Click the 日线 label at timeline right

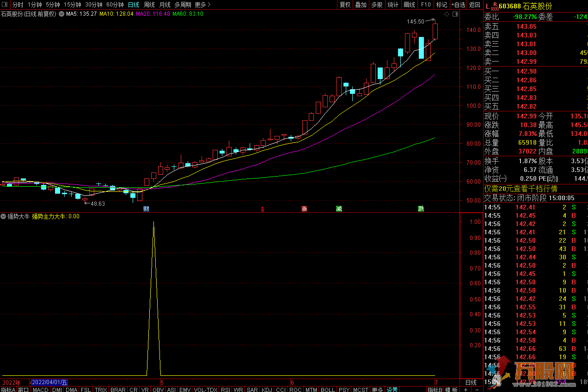tap(471, 382)
